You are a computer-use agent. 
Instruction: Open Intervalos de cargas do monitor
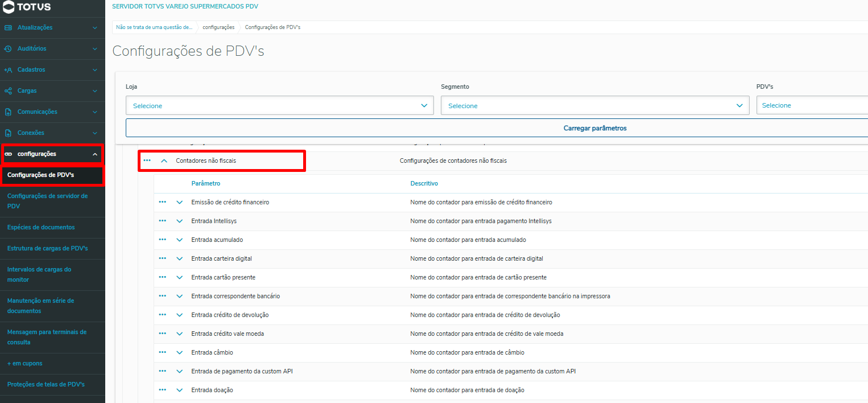tap(52, 274)
